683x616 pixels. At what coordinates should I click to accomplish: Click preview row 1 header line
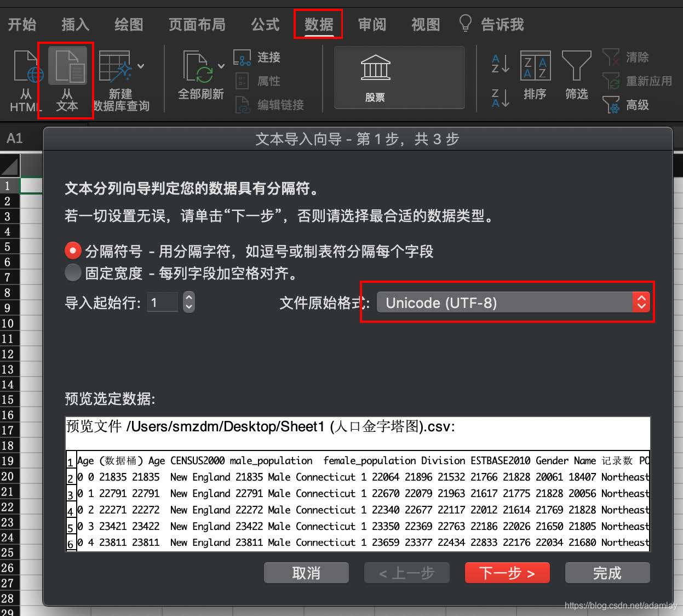(358, 460)
